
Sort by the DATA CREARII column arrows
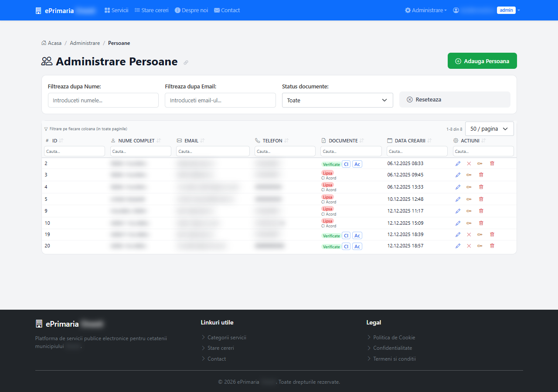tap(429, 141)
